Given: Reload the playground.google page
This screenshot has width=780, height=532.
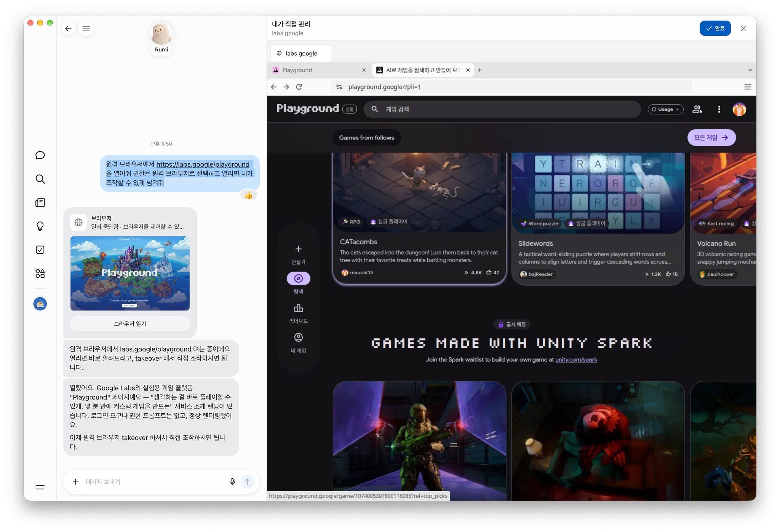Looking at the screenshot, I should tap(299, 87).
